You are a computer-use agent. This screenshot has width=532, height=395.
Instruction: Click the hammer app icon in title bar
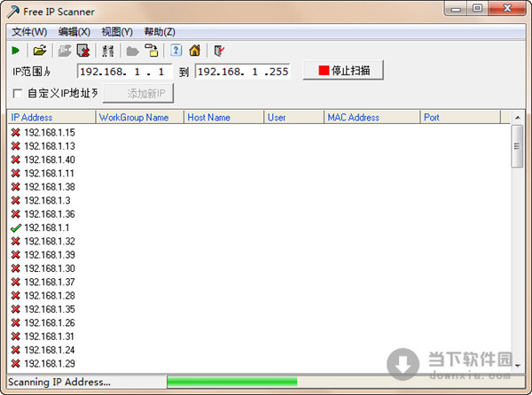coord(13,12)
